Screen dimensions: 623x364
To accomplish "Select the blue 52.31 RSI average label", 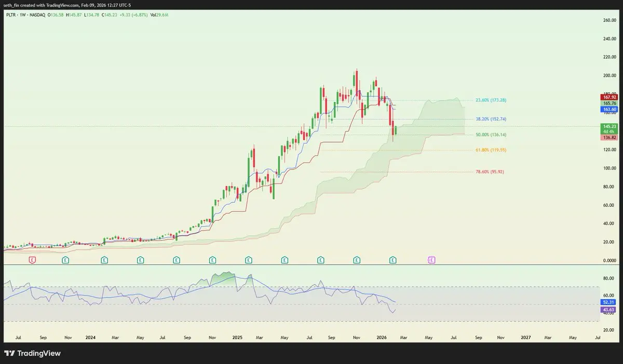I will pos(608,302).
